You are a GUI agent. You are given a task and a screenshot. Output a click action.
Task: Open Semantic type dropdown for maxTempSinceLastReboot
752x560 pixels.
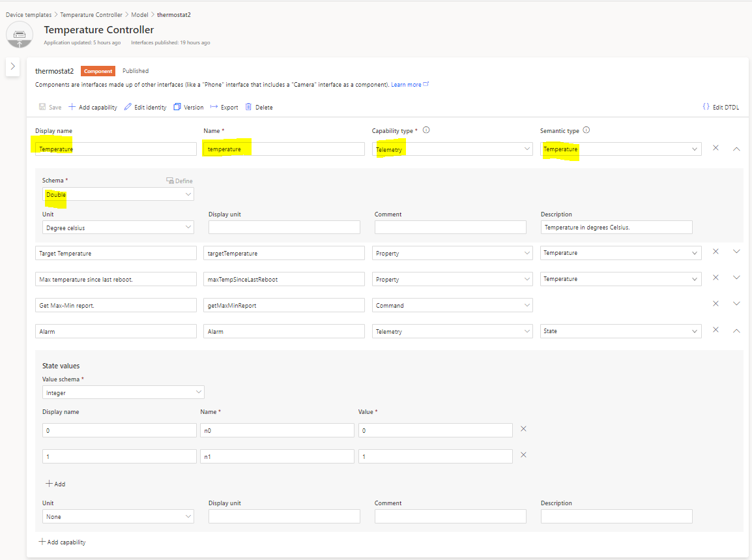coord(620,279)
